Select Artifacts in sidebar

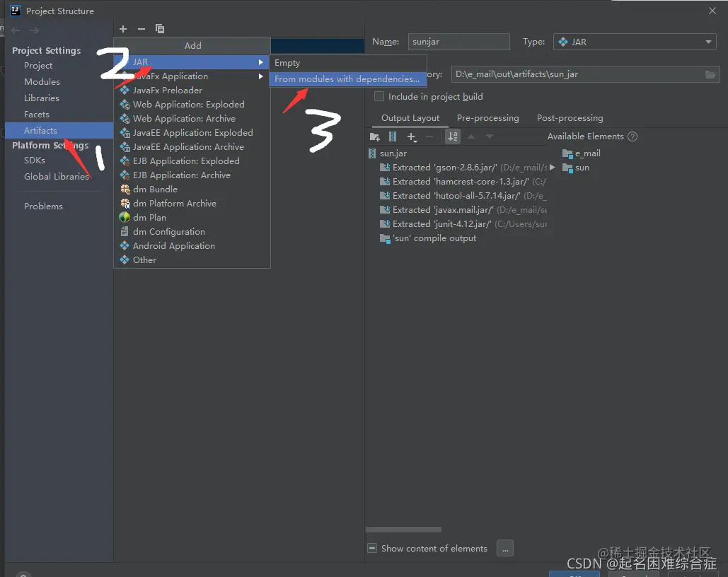click(x=59, y=130)
